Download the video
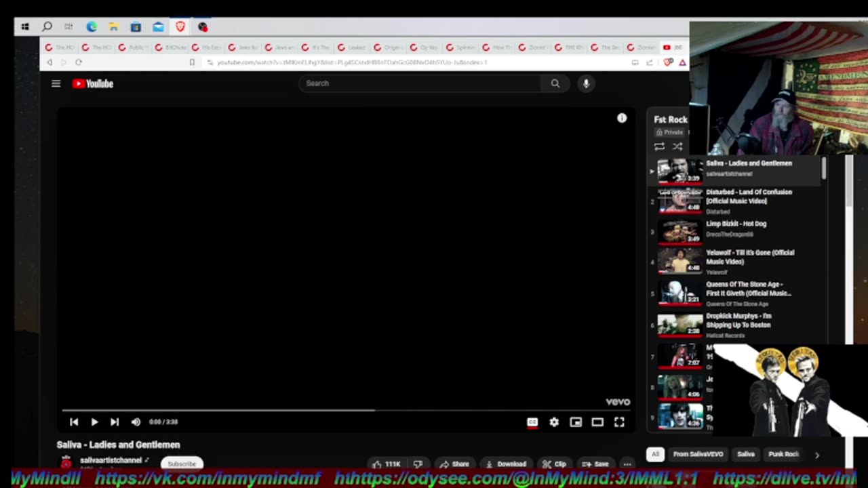Image resolution: width=868 pixels, height=488 pixels. [506, 464]
